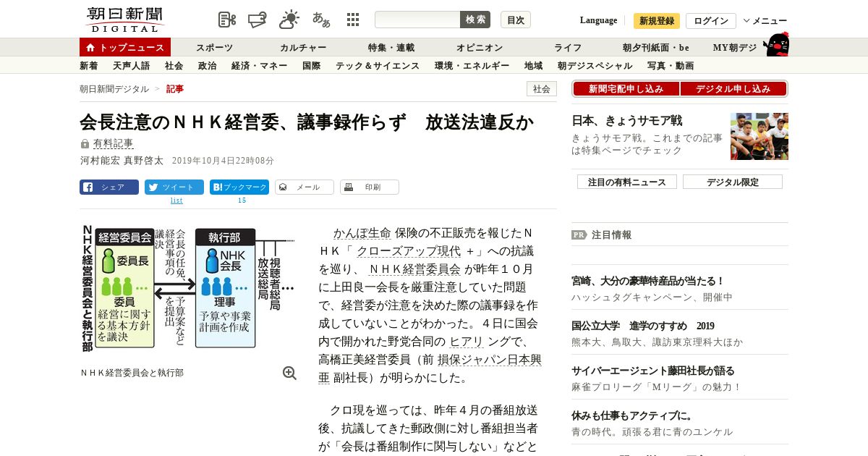868x456 pixels.
Task: Switch to デジタル限定 tab
Action: [x=733, y=182]
